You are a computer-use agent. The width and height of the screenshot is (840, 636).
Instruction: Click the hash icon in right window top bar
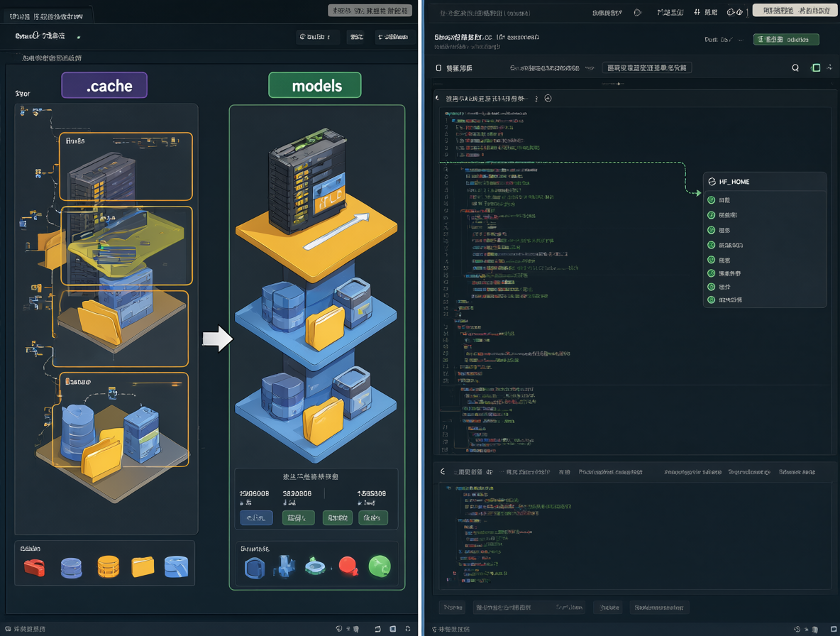(x=697, y=12)
